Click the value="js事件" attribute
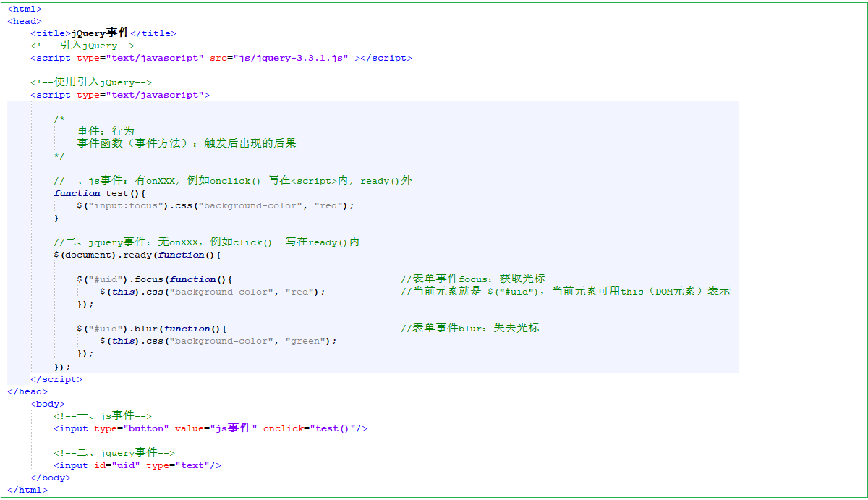The height and width of the screenshot is (500, 868). [x=216, y=428]
